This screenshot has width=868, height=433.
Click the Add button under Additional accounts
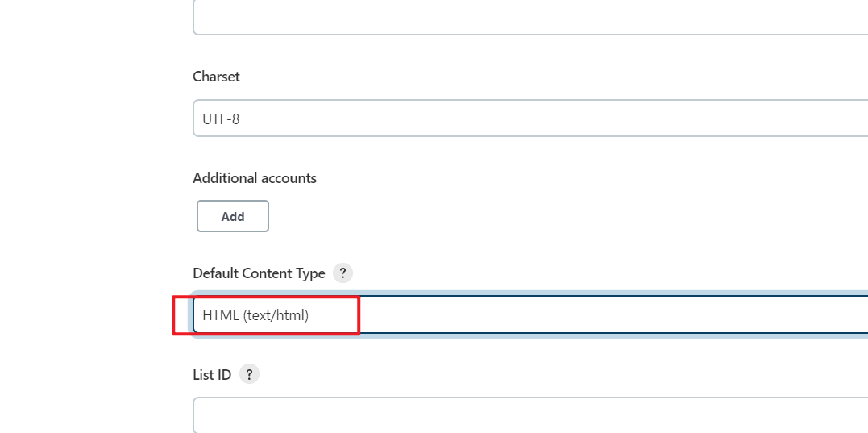233,216
